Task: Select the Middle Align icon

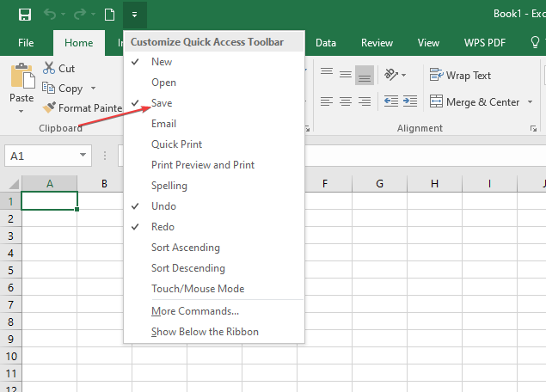Action: (x=344, y=76)
